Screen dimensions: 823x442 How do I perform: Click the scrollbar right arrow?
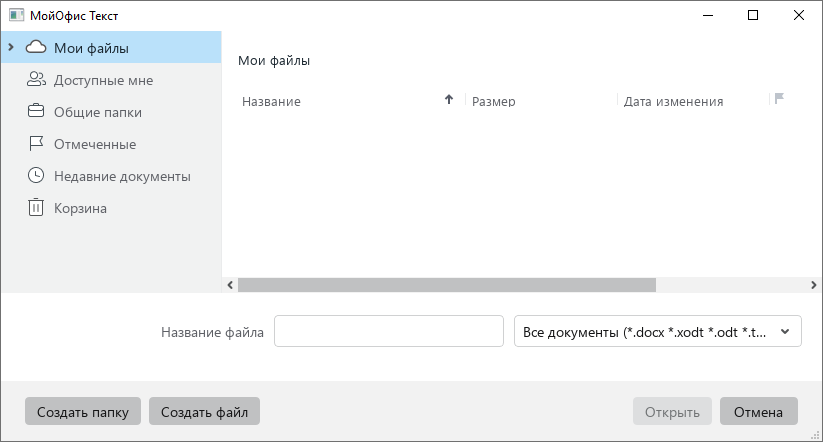coord(814,285)
